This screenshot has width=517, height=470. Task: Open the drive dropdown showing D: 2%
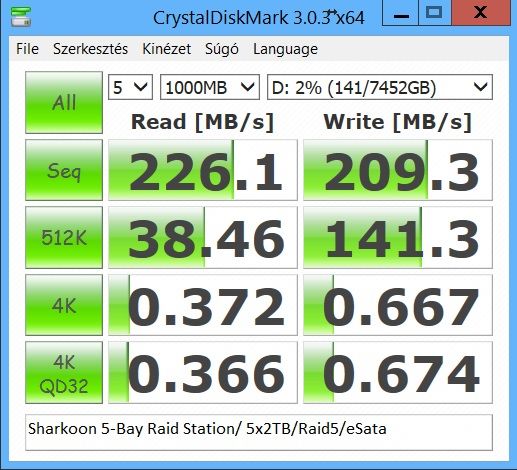(x=380, y=87)
